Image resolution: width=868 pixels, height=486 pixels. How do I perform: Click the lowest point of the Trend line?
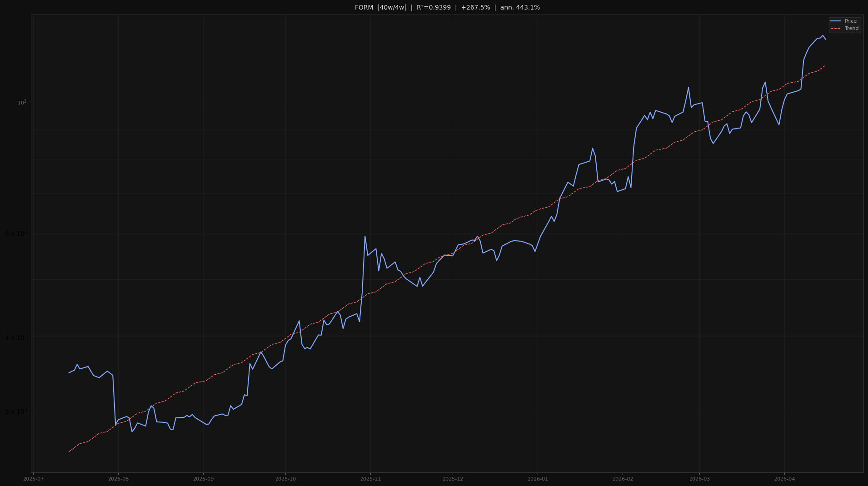tap(70, 451)
